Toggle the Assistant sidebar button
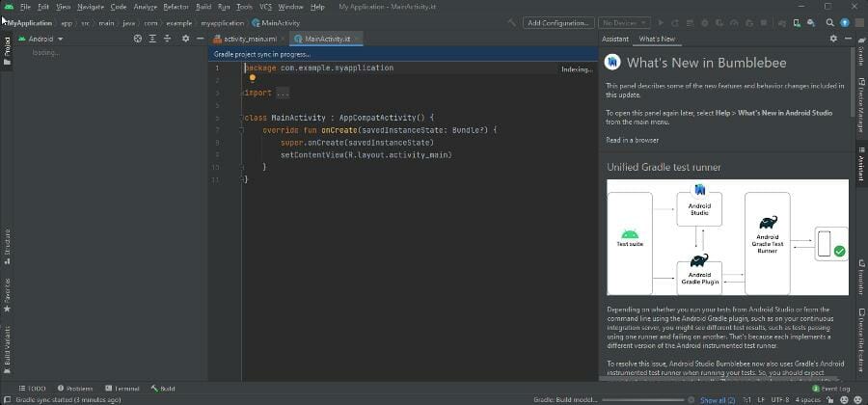The height and width of the screenshot is (405, 868). pos(861,164)
